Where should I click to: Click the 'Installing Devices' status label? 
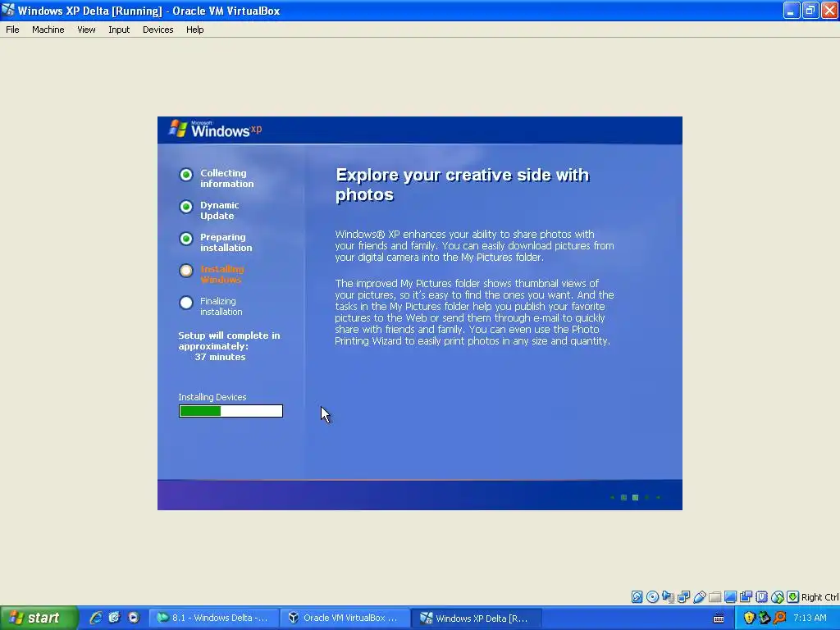tap(212, 397)
